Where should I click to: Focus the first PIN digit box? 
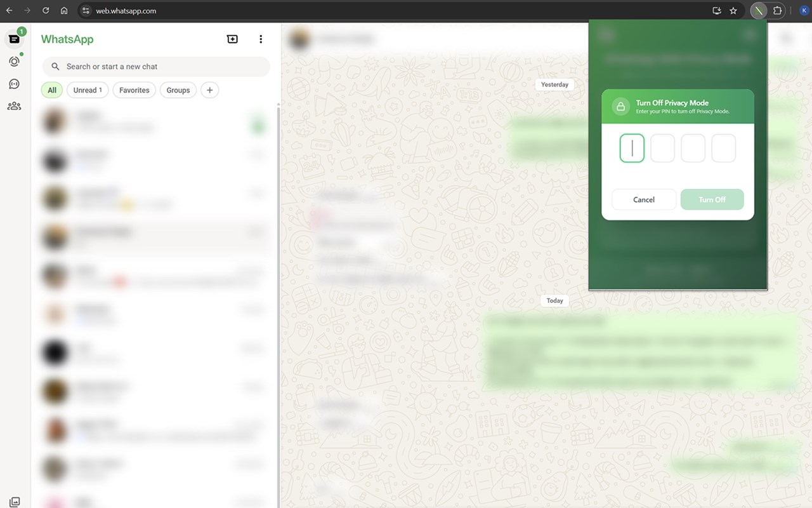click(x=632, y=148)
